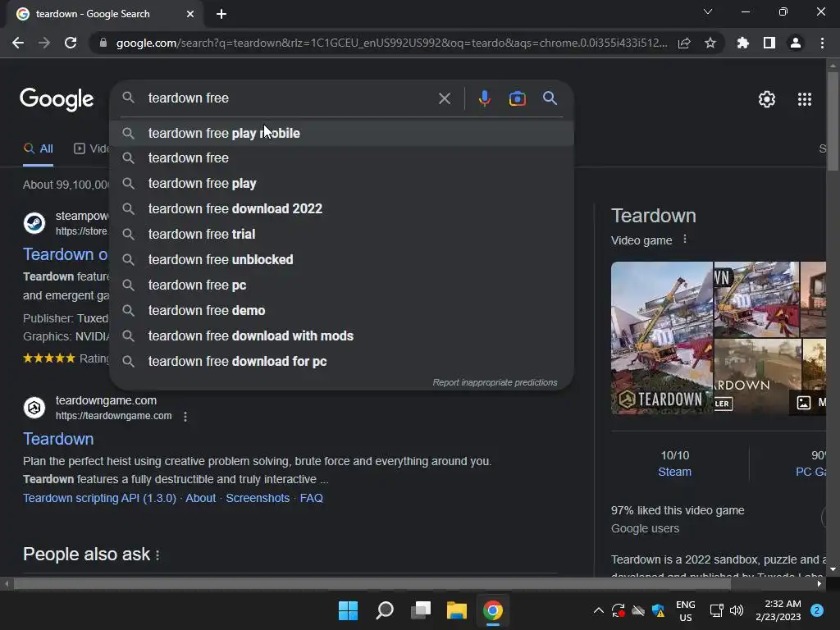Open taskbar search
Viewport: 840px width, 630px height.
coord(385,610)
